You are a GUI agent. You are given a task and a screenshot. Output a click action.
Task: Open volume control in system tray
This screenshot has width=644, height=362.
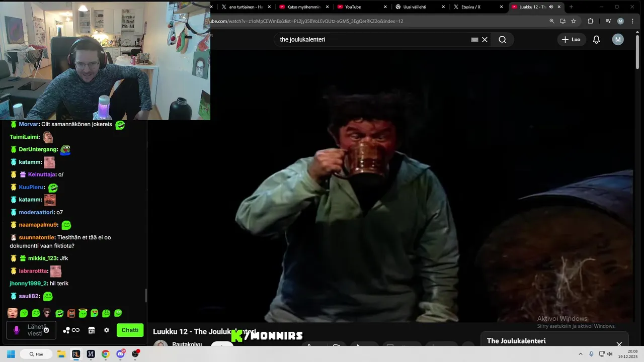coord(610,354)
